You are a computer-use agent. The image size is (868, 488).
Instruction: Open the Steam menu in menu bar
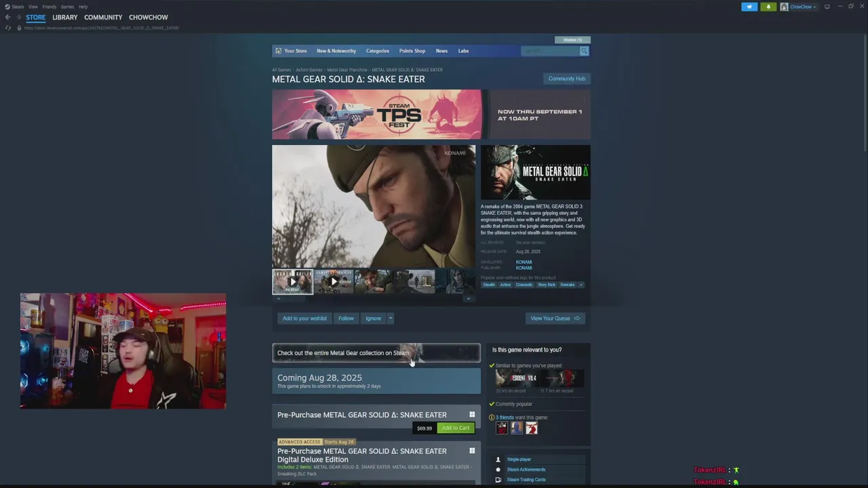tap(18, 7)
